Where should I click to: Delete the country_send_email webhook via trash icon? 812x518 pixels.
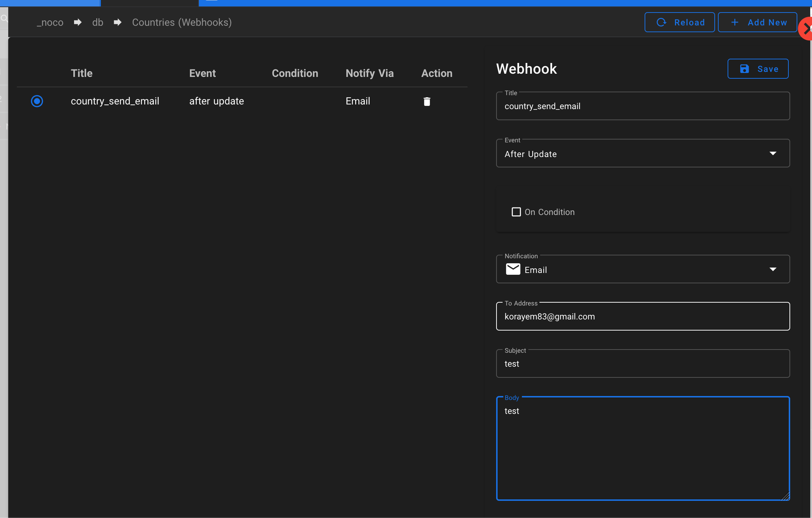(426, 101)
